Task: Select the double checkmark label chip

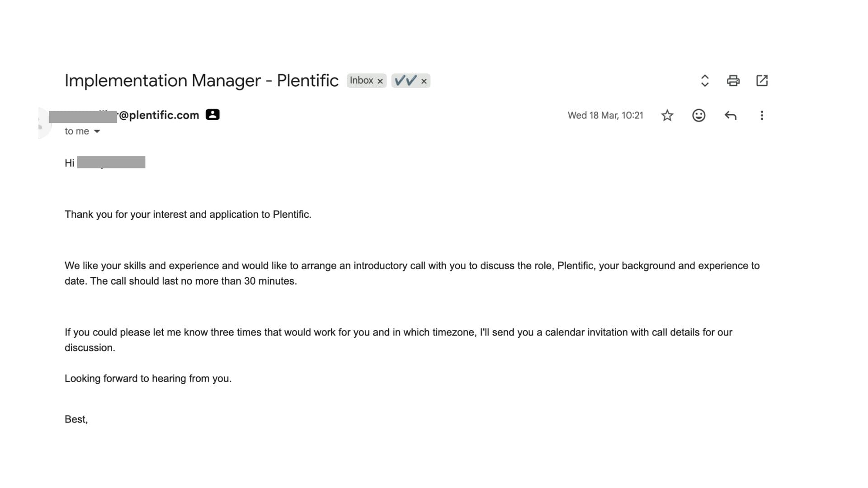Action: pos(406,80)
